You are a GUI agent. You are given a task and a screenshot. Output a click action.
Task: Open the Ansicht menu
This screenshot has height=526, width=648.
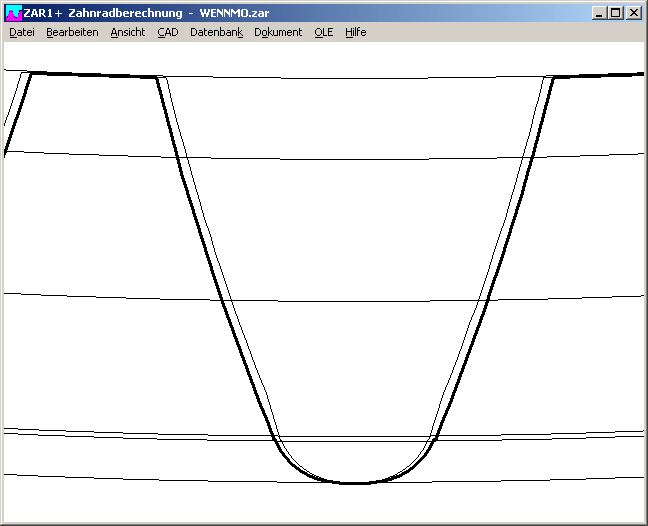(128, 32)
